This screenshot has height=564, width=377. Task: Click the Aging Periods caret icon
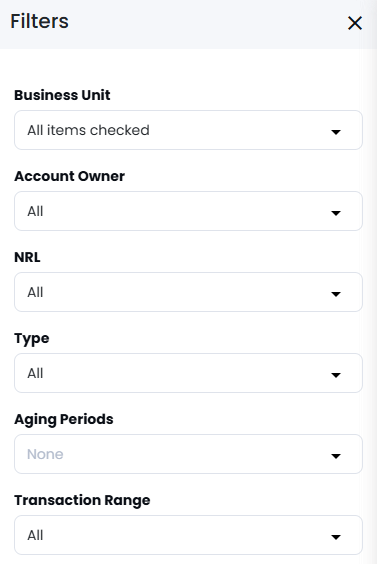[x=336, y=456]
